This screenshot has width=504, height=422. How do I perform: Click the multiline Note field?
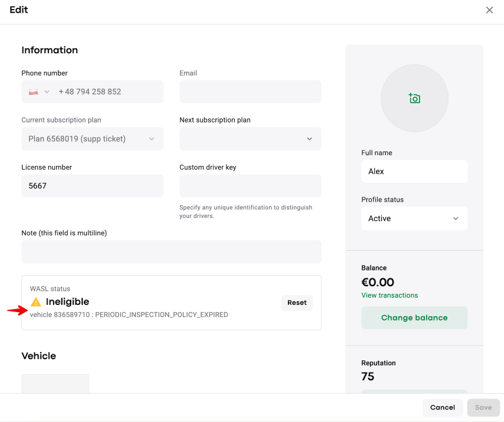[x=171, y=252]
